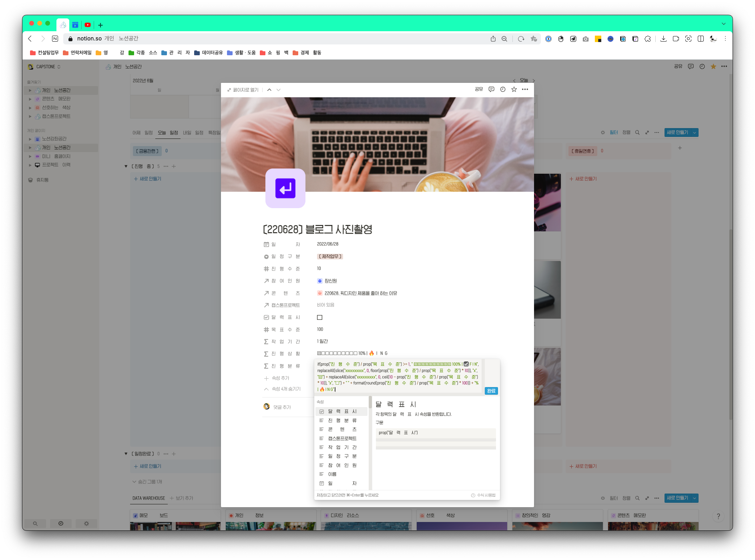
Task: Collapse the [진행 중] group toggle
Action: coord(126,166)
